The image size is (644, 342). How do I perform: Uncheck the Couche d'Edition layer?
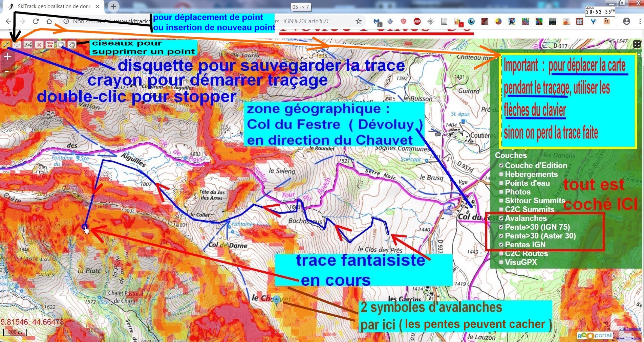(501, 165)
